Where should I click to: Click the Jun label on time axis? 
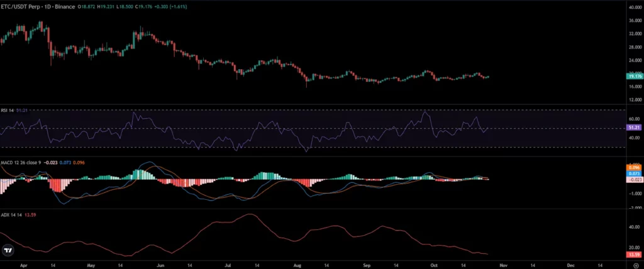[160, 265]
